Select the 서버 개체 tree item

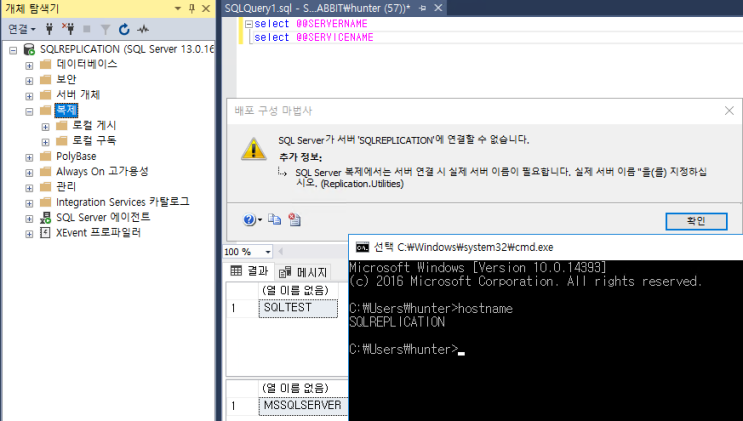[78, 94]
